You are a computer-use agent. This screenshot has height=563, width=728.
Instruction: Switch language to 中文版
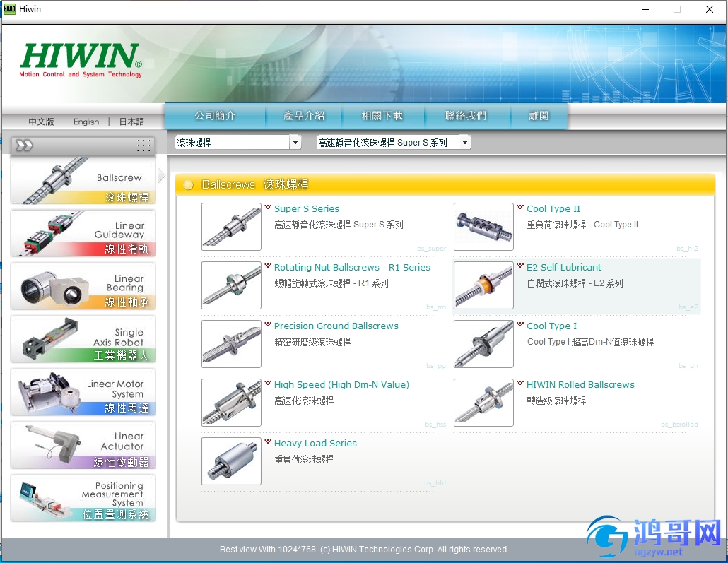tap(41, 122)
